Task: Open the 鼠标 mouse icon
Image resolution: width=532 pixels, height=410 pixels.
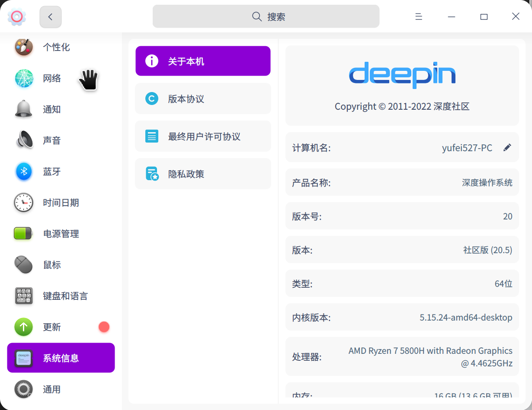Action: pos(24,265)
